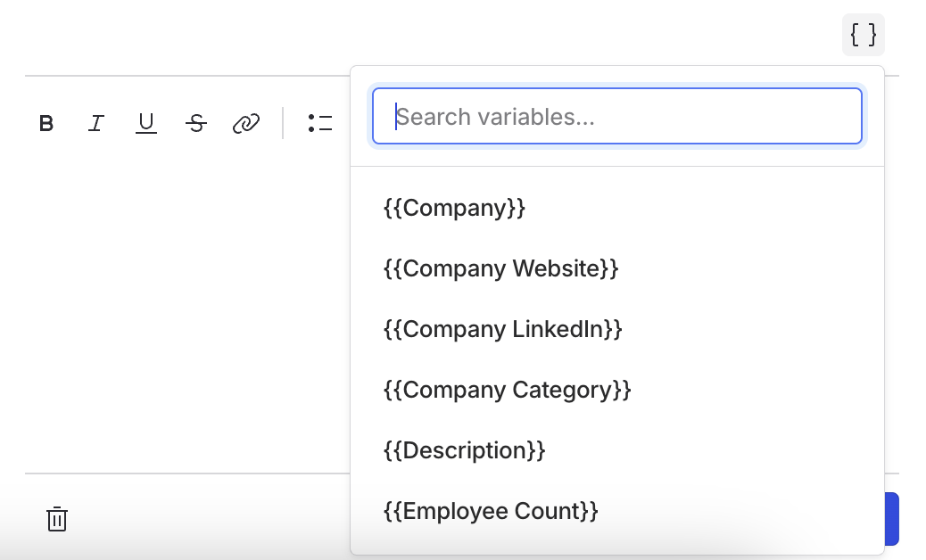Delete with the trash icon
The width and height of the screenshot is (926, 560).
[x=57, y=519]
